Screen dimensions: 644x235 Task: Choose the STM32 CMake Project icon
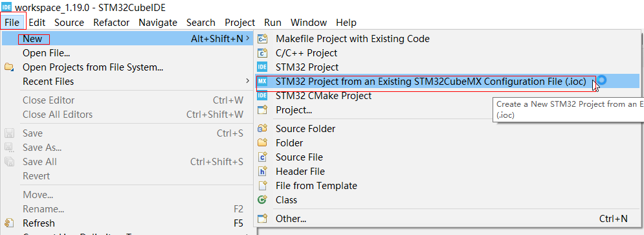[262, 96]
